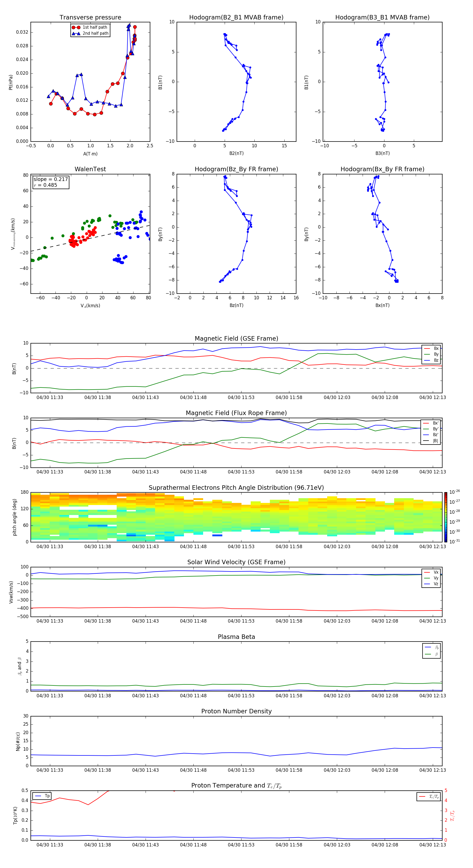473x868 pixels.
Task: Click the 'Transverse pressure' plot title
Action: click(x=90, y=18)
